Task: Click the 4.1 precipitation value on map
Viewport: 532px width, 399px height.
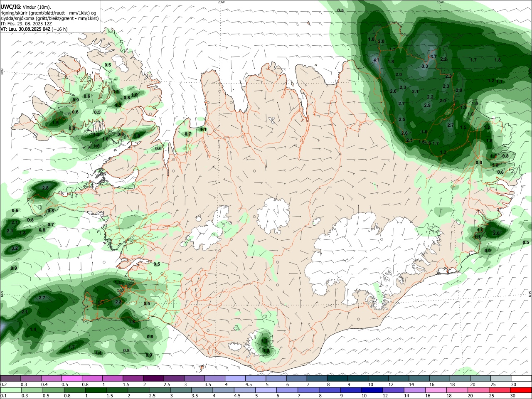Action: (x=377, y=60)
